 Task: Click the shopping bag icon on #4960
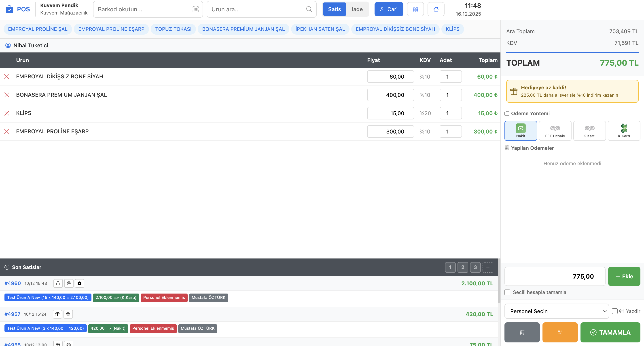(x=80, y=283)
